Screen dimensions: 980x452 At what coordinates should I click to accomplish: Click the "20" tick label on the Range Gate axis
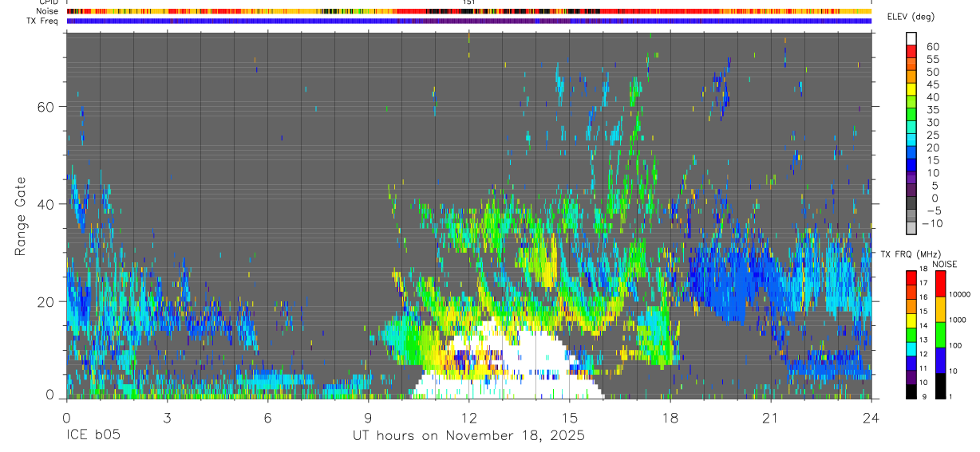(x=45, y=301)
